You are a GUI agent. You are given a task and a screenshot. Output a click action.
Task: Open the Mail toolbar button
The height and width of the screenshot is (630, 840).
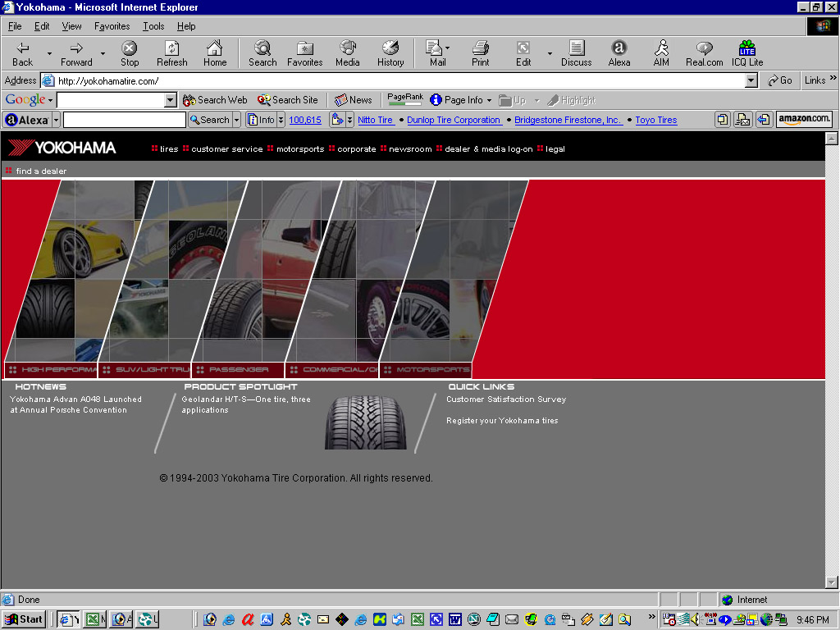(437, 53)
